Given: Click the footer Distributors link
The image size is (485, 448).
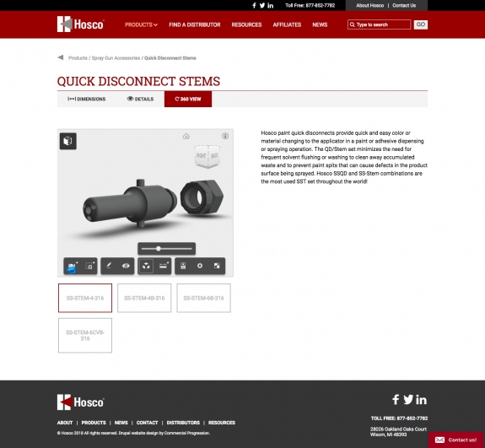Looking at the screenshot, I should tap(183, 423).
